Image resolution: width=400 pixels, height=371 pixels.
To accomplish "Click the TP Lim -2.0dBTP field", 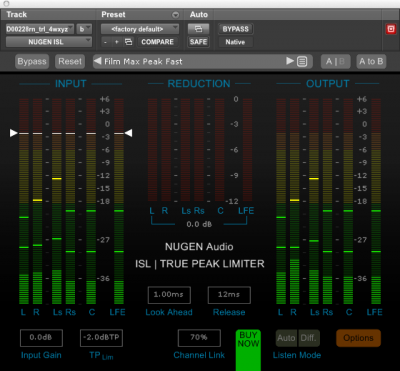I will (x=101, y=338).
